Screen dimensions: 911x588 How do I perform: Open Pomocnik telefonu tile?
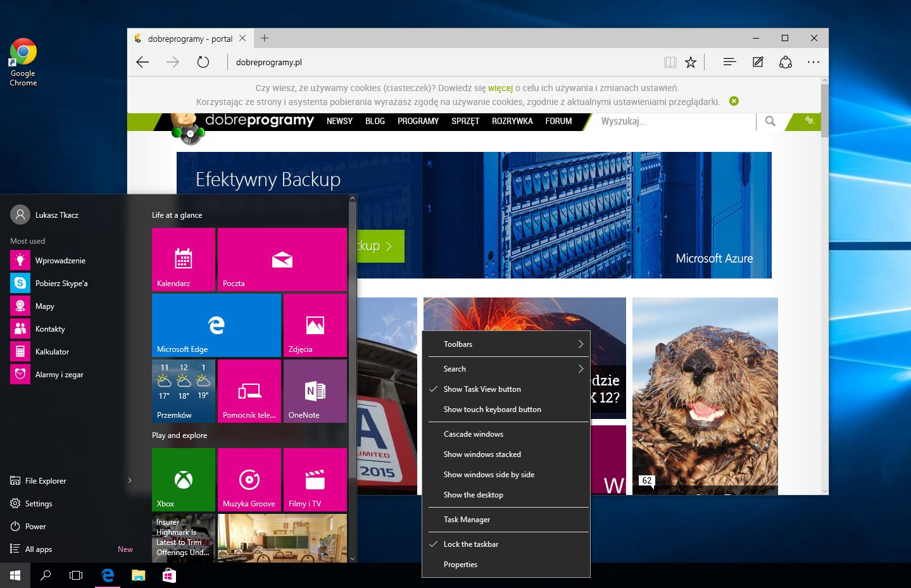249,391
